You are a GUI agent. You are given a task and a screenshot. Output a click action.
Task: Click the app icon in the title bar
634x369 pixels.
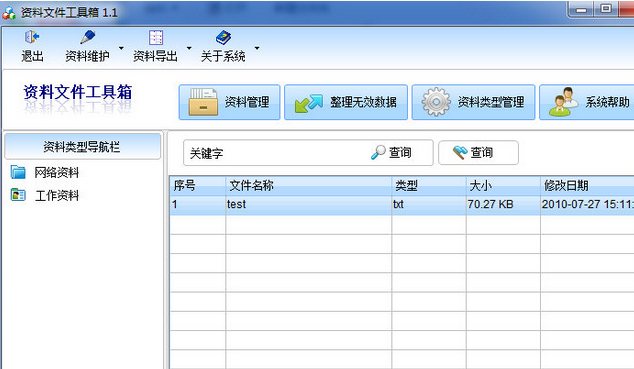point(9,13)
